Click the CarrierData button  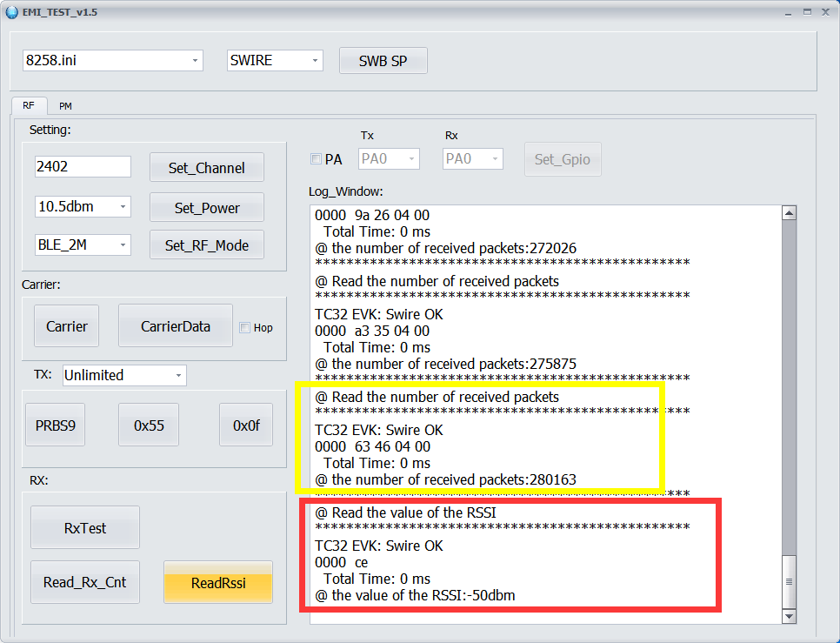click(175, 326)
